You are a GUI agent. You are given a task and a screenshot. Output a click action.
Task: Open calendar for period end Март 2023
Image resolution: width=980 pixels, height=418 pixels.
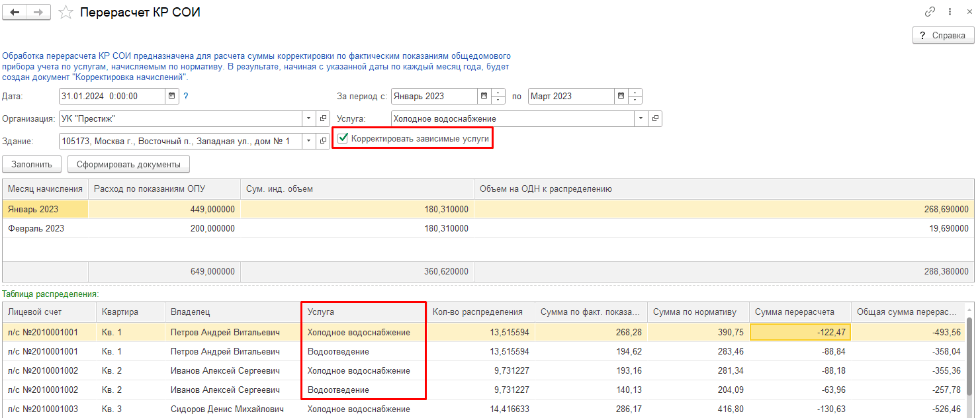click(621, 96)
